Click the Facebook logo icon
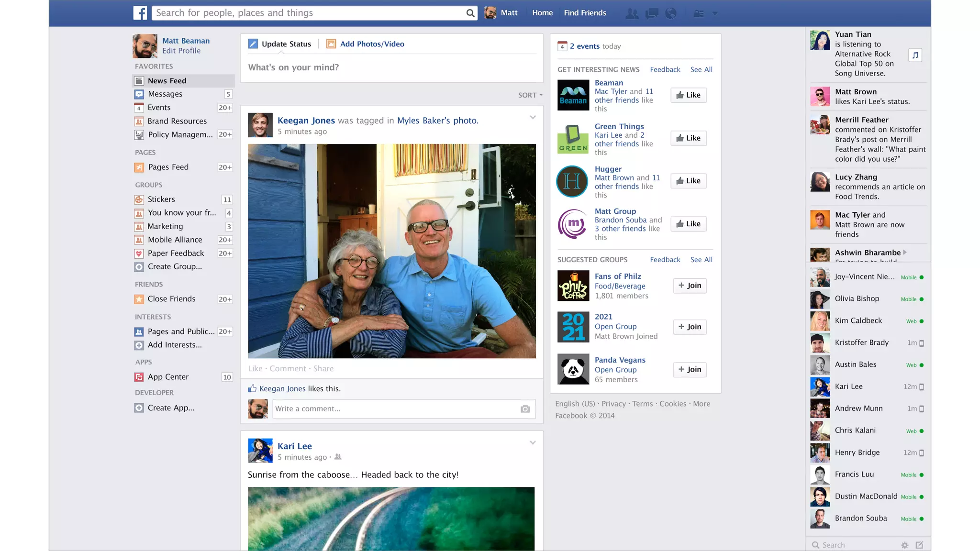The height and width of the screenshot is (551, 980). [140, 13]
